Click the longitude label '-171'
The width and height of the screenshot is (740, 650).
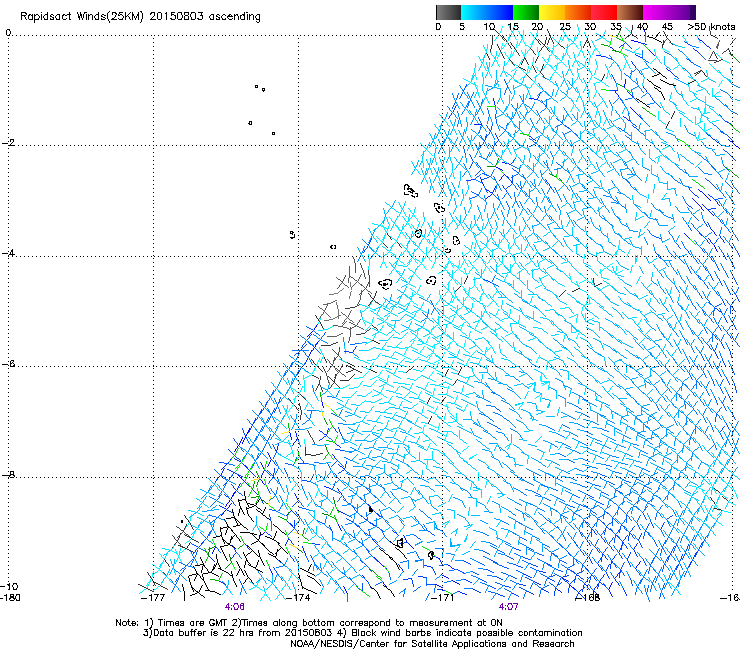[x=443, y=598]
